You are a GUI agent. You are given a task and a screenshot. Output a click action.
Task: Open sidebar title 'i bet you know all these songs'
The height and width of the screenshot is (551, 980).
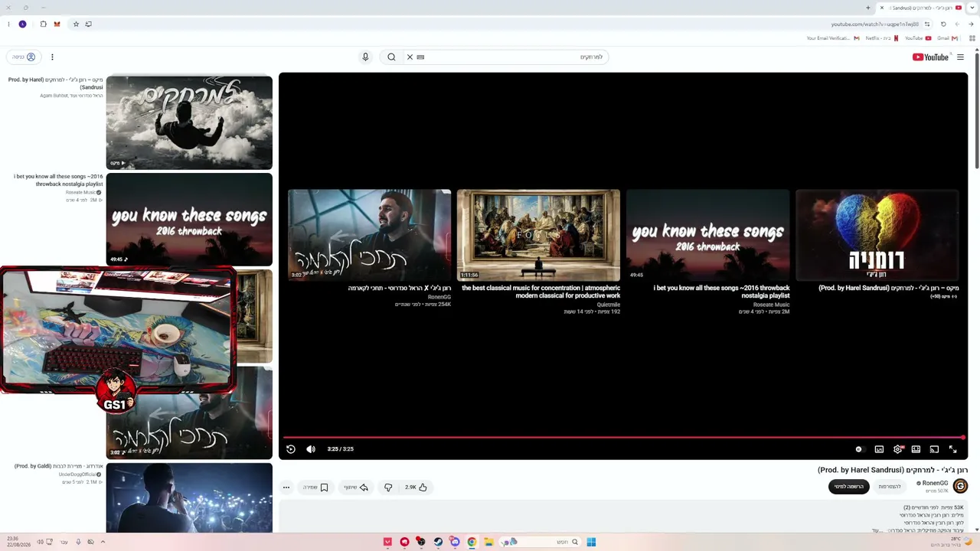tap(58, 181)
